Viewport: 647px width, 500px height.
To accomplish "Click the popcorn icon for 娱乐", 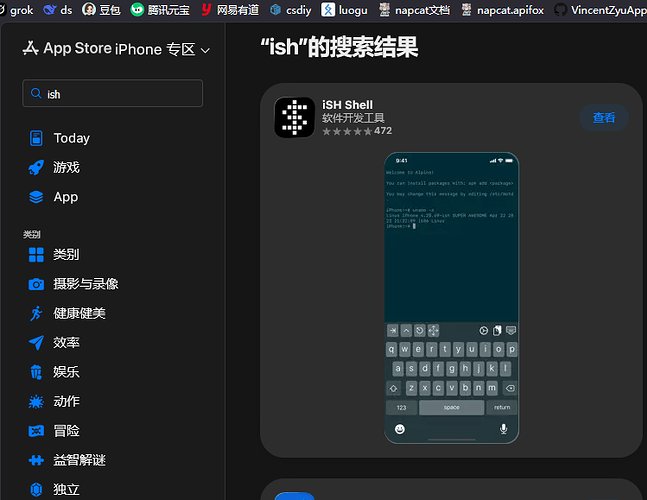I will click(36, 372).
